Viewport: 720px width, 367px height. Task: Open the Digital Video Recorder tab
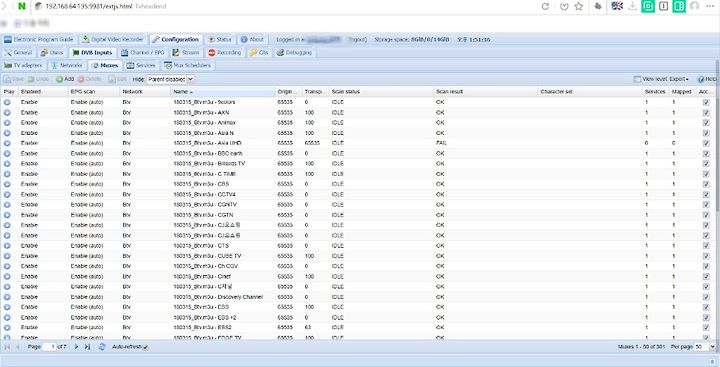113,40
